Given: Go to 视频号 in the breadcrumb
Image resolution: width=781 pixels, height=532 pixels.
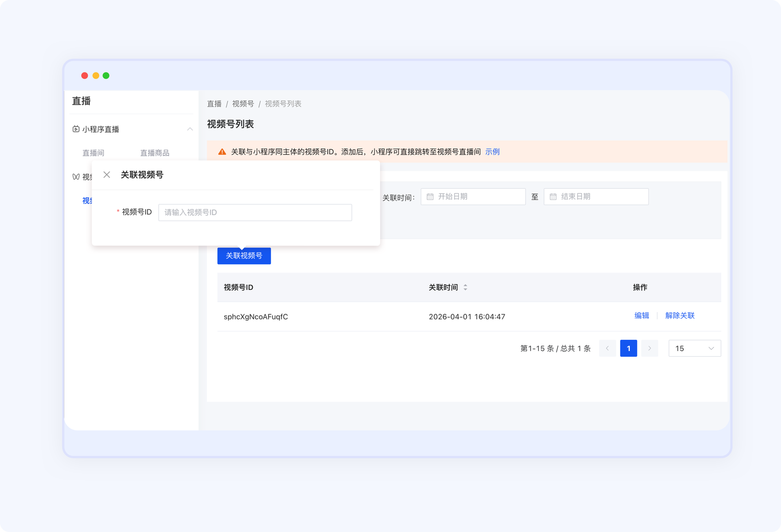Looking at the screenshot, I should click(x=243, y=103).
